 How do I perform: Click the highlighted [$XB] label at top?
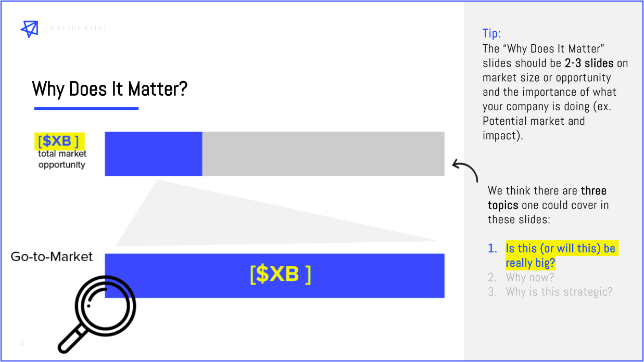pos(59,141)
